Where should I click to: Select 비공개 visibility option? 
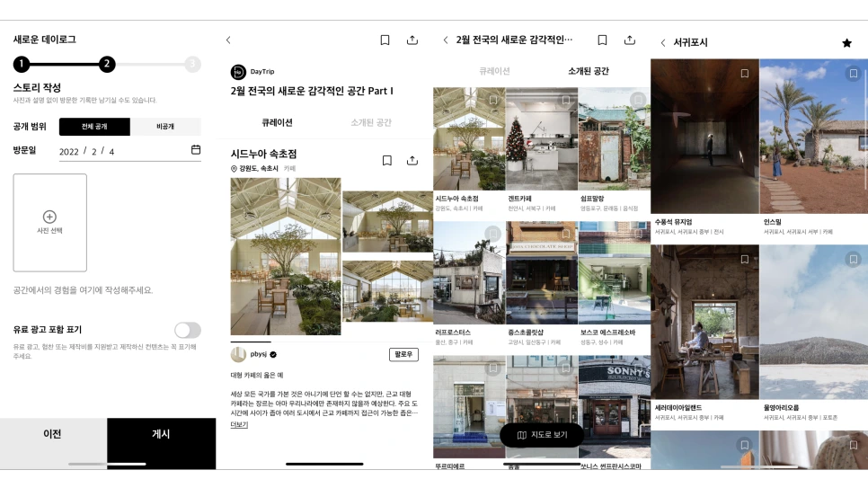pyautogui.click(x=165, y=127)
